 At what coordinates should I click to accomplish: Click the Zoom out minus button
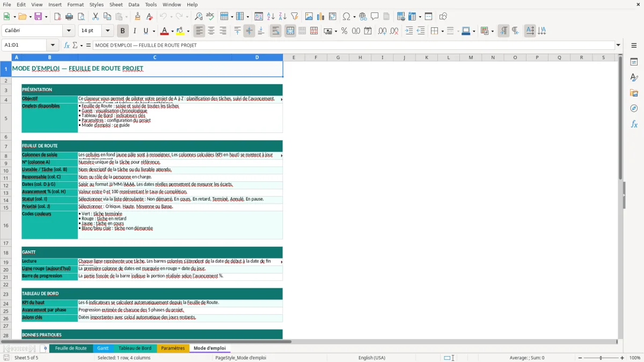click(579, 358)
